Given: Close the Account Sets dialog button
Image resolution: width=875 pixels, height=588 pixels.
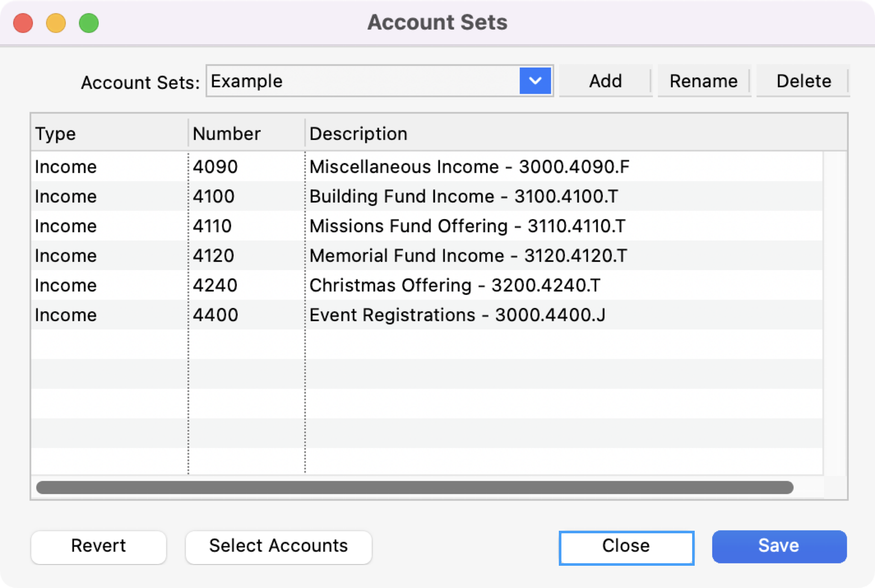Looking at the screenshot, I should pos(626,547).
